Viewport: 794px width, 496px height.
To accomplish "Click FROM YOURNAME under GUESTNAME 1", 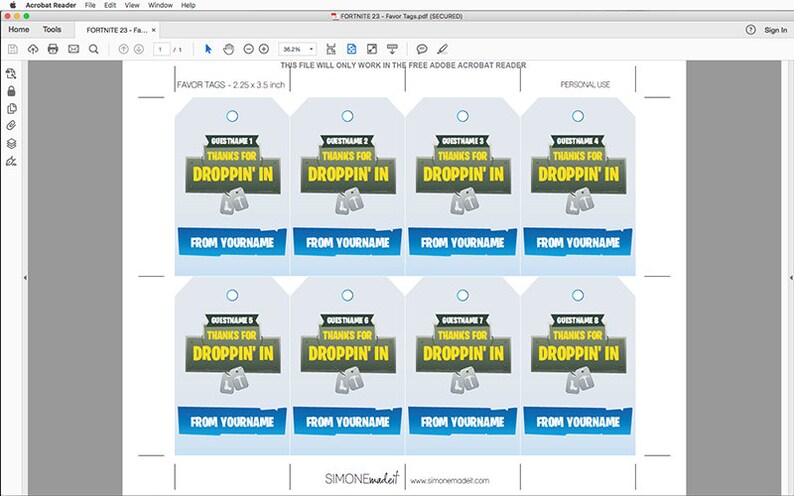I will point(232,242).
